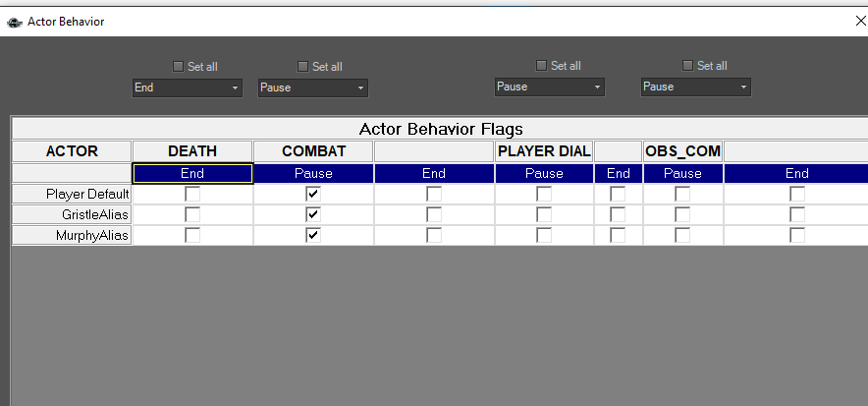Screen dimensions: 868x406
Task: Click the PLAYER DIAL column header
Action: pyautogui.click(x=544, y=151)
